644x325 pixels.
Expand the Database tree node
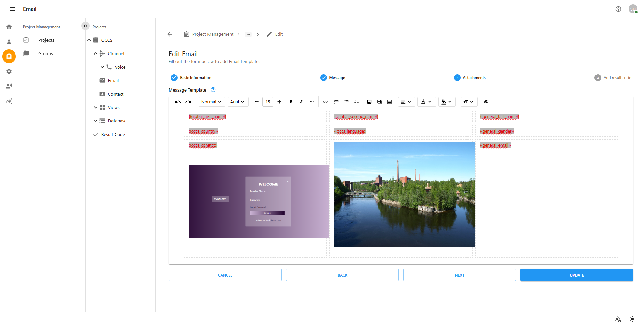pos(96,121)
